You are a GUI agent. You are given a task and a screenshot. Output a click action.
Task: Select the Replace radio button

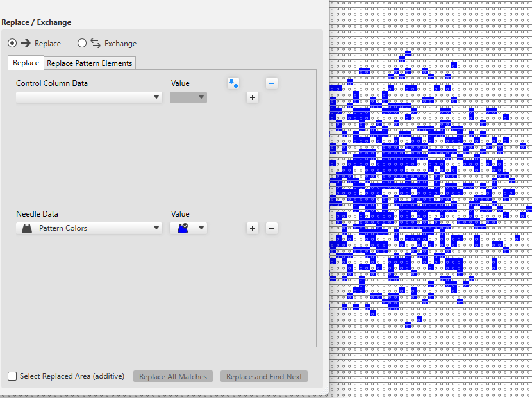pyautogui.click(x=12, y=44)
